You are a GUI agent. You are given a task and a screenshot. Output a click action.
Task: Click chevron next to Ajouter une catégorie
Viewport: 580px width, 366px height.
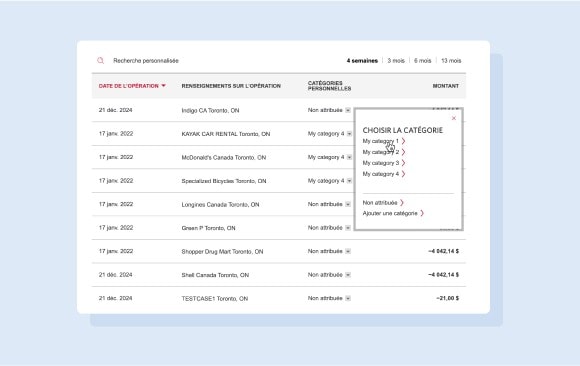[422, 213]
